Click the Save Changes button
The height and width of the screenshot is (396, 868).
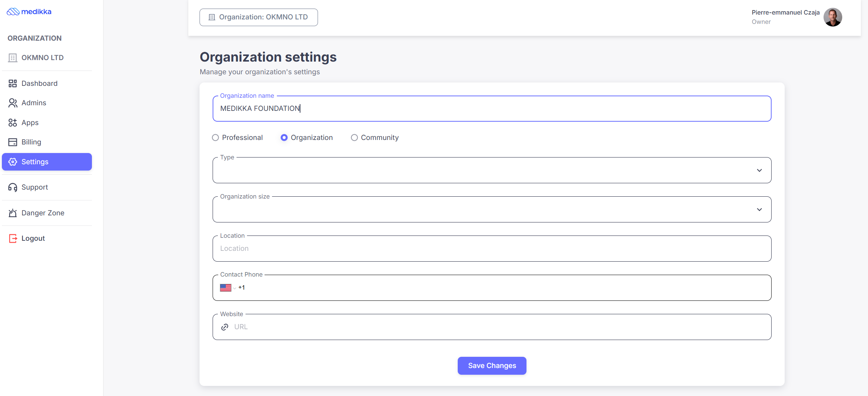tap(492, 366)
